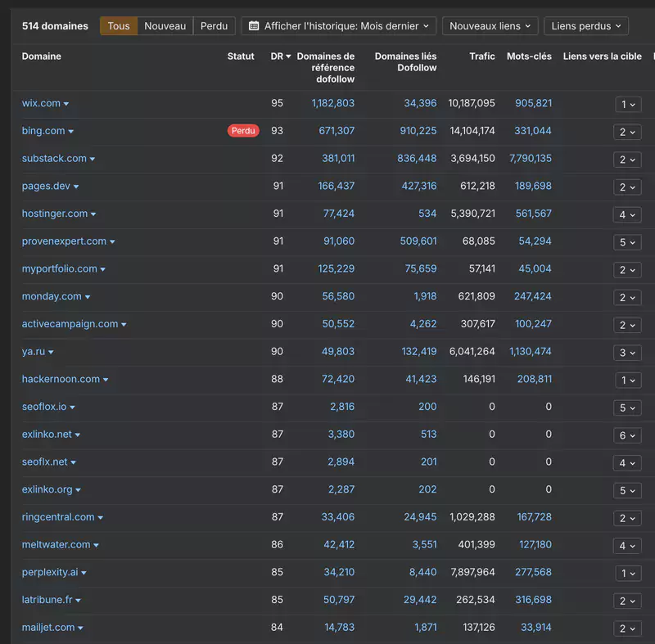Visit the perplexity.ai domain link
The height and width of the screenshot is (644, 655).
click(x=49, y=572)
